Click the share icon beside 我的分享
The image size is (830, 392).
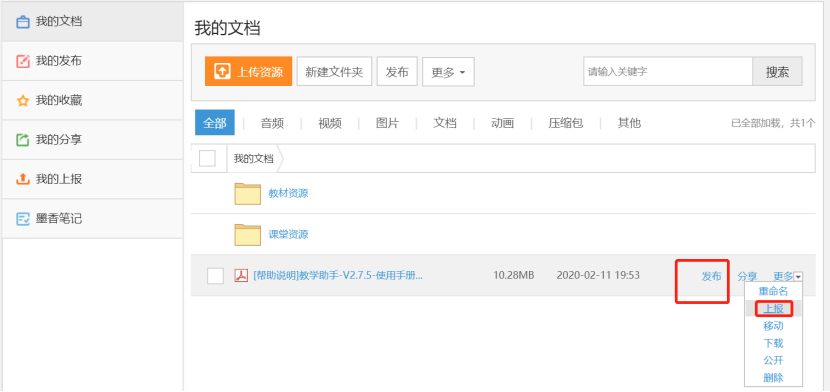coord(23,140)
